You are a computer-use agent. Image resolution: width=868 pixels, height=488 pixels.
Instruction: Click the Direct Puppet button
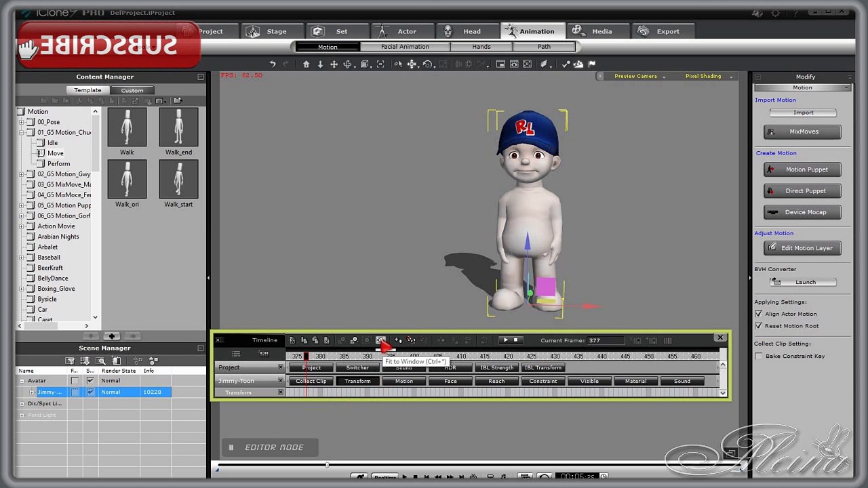point(802,191)
